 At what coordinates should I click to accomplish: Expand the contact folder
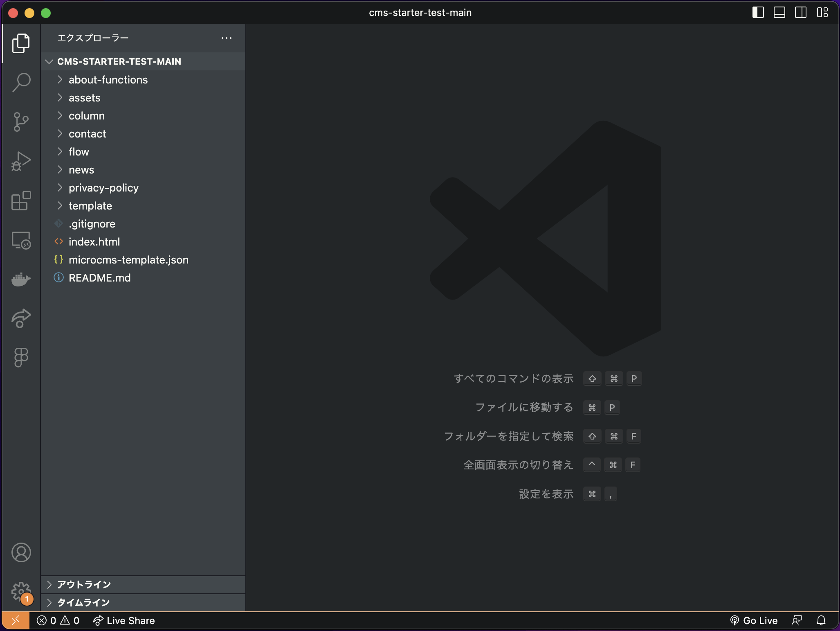coord(143,134)
